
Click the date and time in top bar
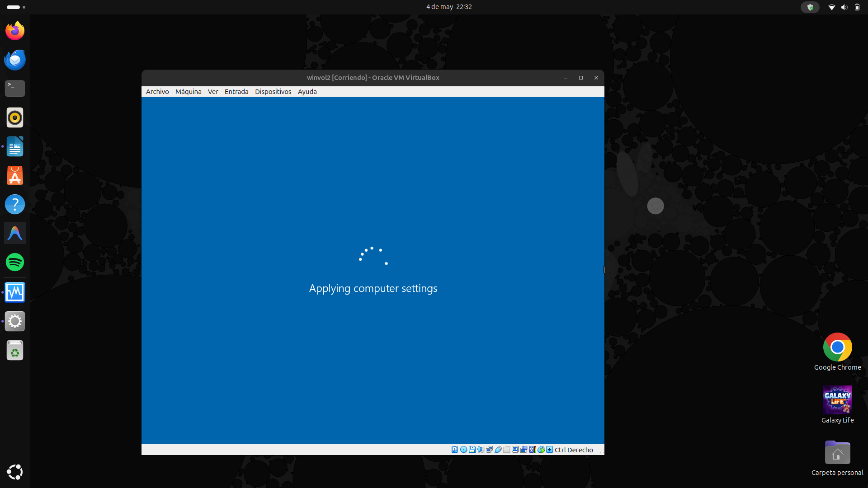tap(449, 7)
